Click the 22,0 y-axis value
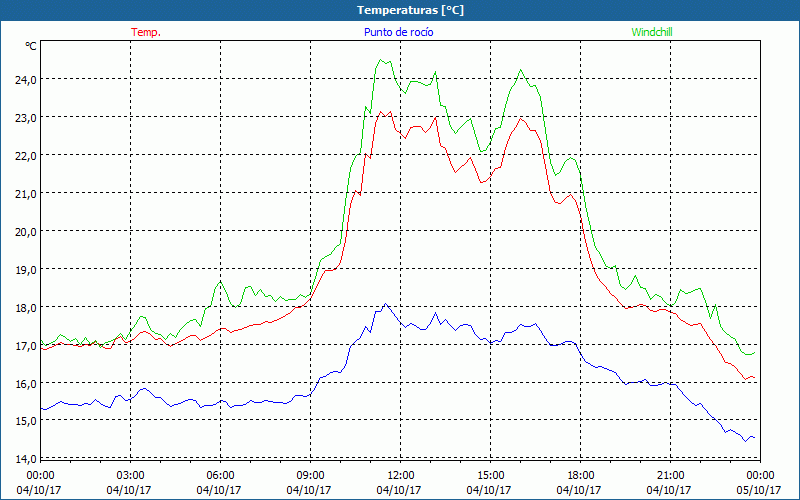Image resolution: width=800 pixels, height=500 pixels. tap(26, 156)
